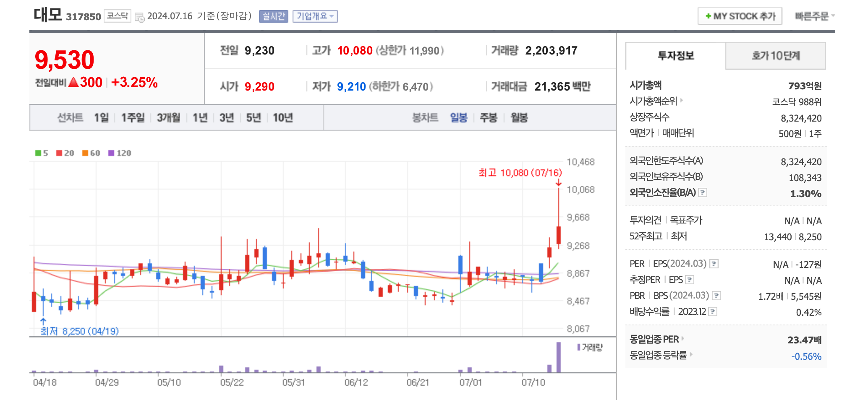Expand the 빠른주문 dropdown
Image resolution: width=868 pixels, height=400 pixels.
click(x=813, y=16)
